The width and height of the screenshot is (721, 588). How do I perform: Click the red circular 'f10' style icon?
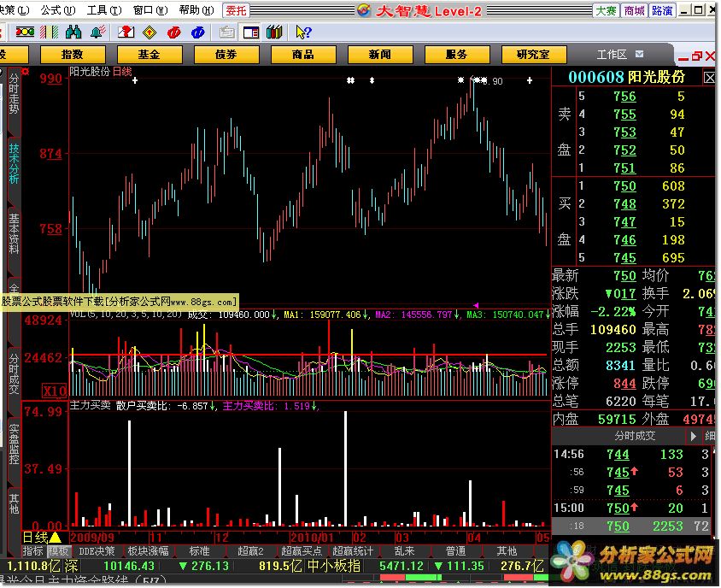coord(174,32)
